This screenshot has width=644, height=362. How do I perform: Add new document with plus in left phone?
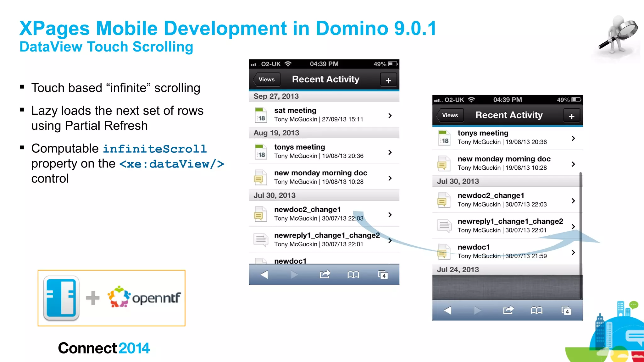(x=388, y=80)
